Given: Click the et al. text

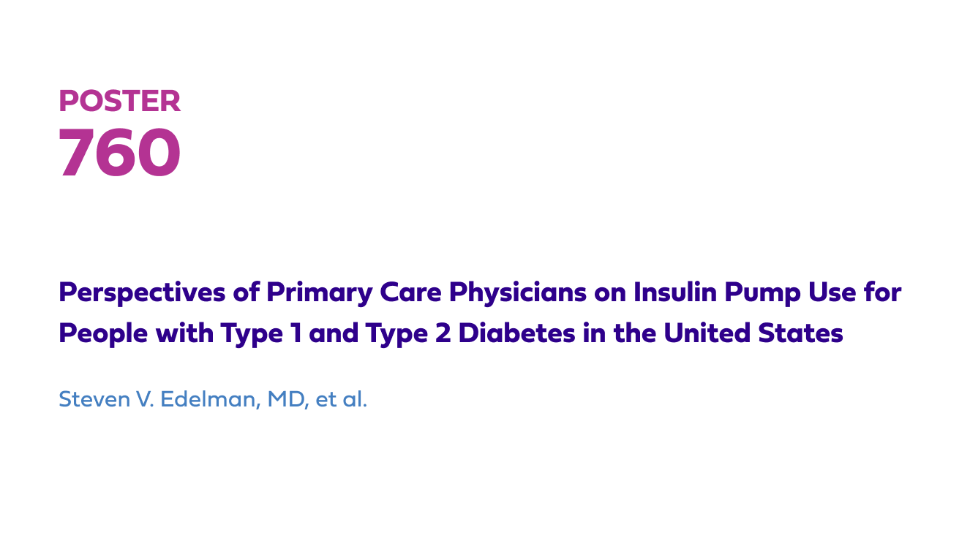Looking at the screenshot, I should [341, 400].
